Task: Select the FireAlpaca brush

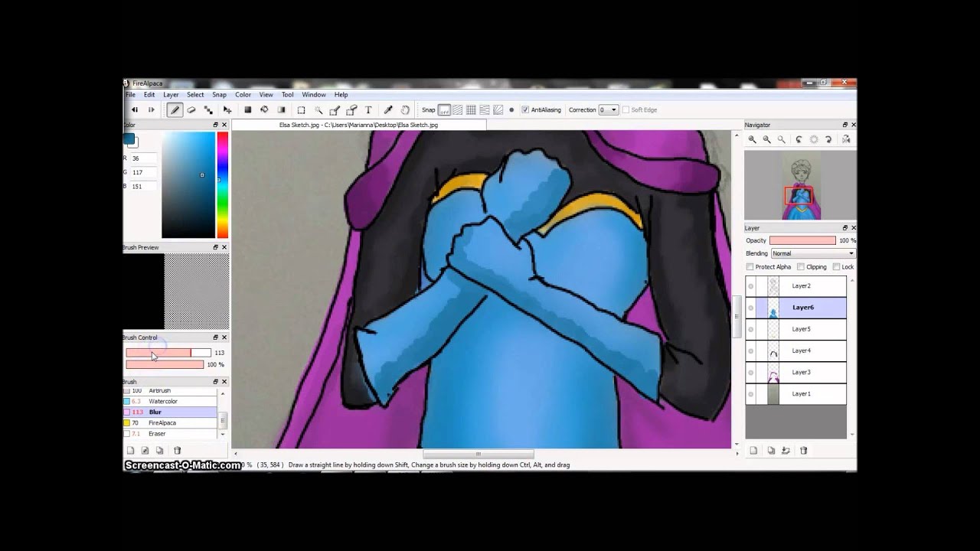Action: tap(171, 422)
